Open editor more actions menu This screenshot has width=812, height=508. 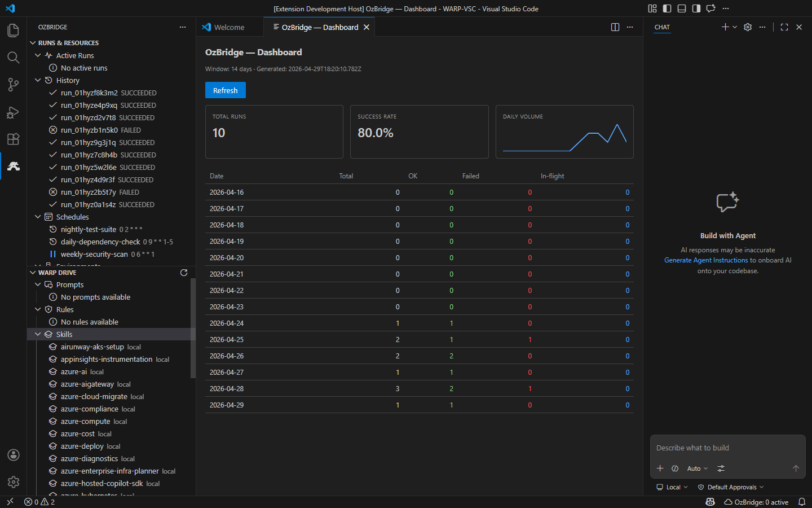[630, 27]
